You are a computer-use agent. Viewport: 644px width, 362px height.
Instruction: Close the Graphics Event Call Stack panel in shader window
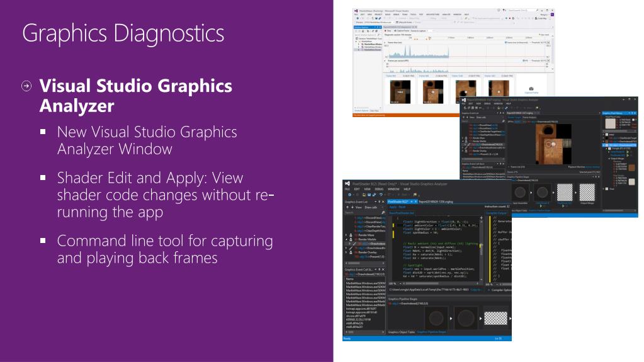[x=383, y=269]
